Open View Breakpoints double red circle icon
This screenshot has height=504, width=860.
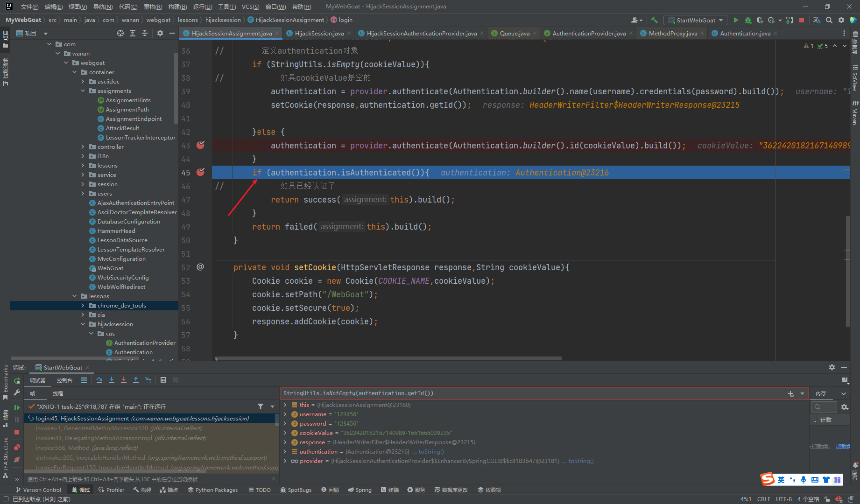point(17,447)
